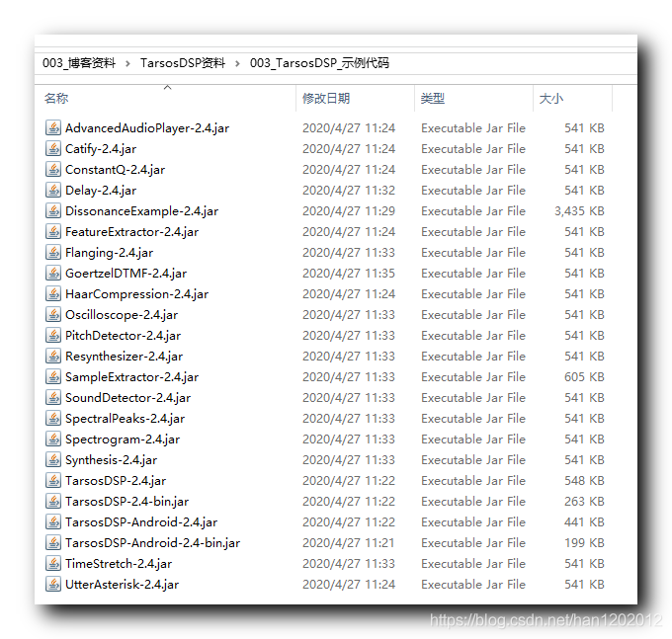Click the jar icon beside Flanging-2.4.jar
The height and width of the screenshot is (639, 672).
click(53, 252)
